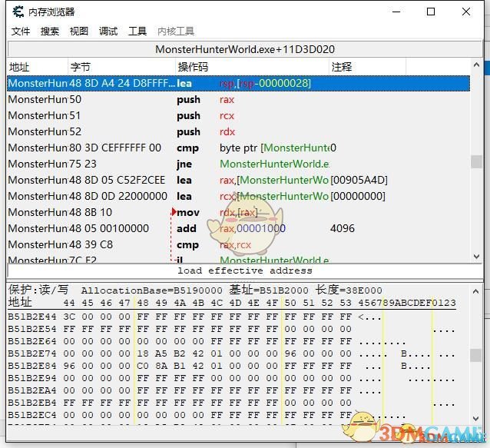Image resolution: width=490 pixels, height=448 pixels.
Task: Click hex row address B51B2E74
Action: (x=32, y=353)
